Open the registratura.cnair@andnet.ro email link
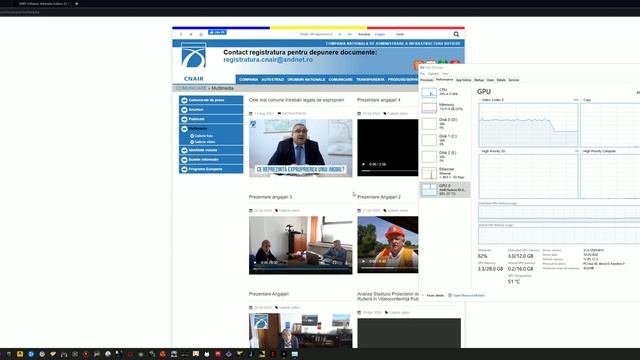The height and width of the screenshot is (360, 640). (x=268, y=60)
